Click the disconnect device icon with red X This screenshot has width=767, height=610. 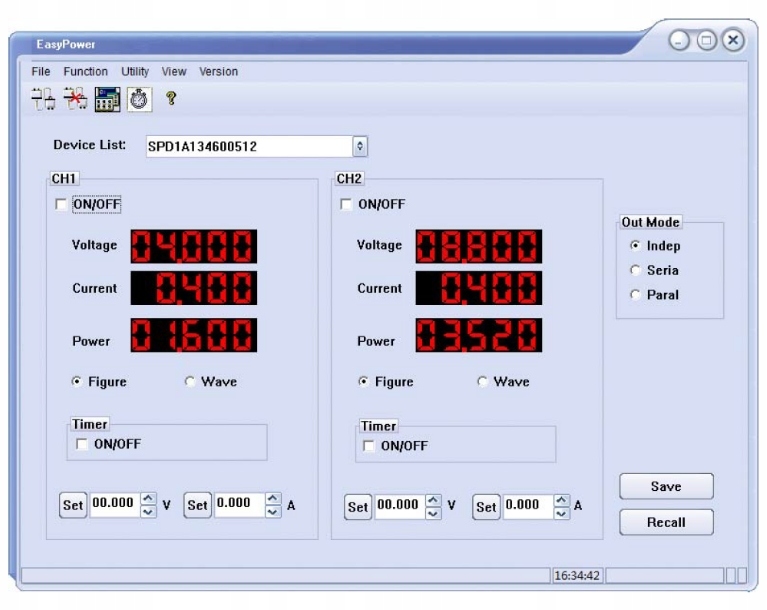[75, 99]
